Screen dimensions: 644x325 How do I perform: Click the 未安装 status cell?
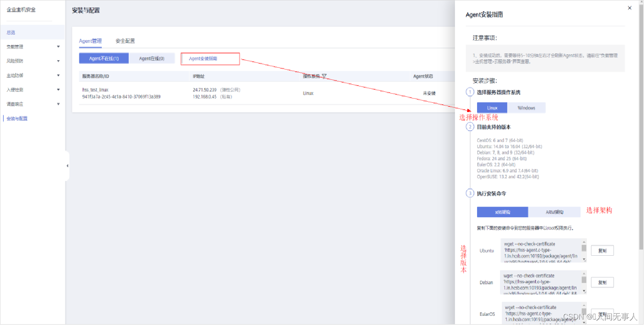click(x=429, y=93)
